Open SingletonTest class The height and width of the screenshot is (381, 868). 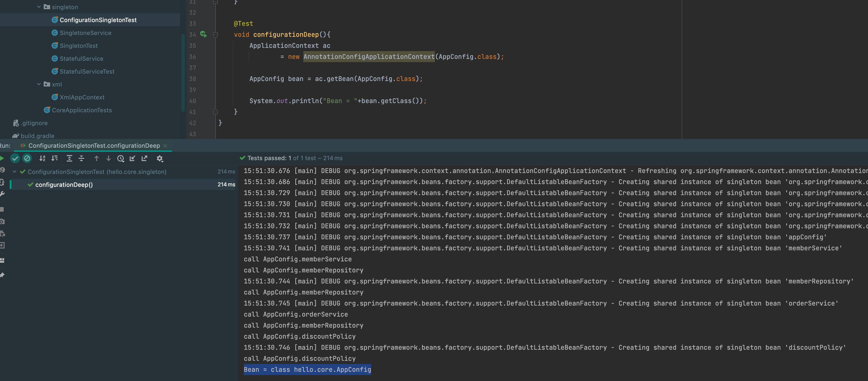[x=79, y=46]
